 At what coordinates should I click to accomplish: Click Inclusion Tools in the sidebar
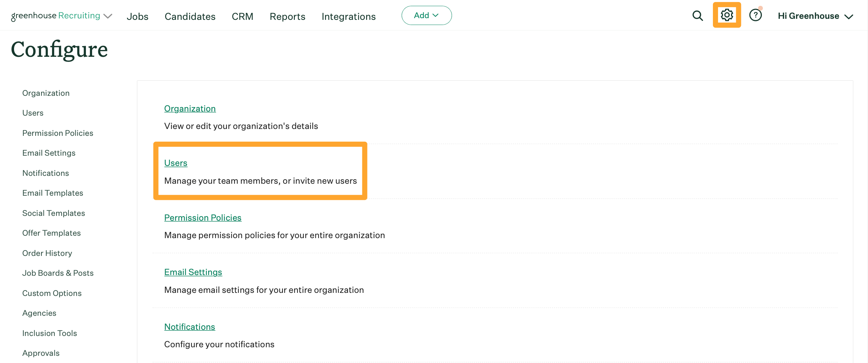(50, 333)
